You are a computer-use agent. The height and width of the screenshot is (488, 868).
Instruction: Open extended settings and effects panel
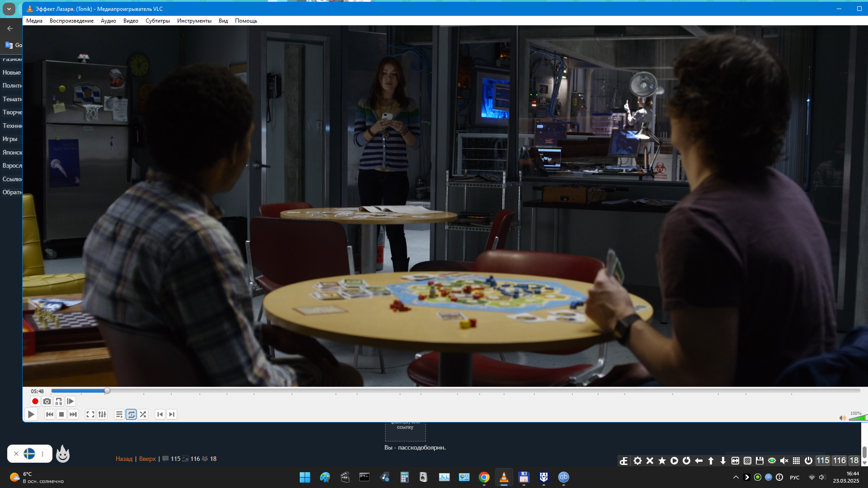[102, 414]
